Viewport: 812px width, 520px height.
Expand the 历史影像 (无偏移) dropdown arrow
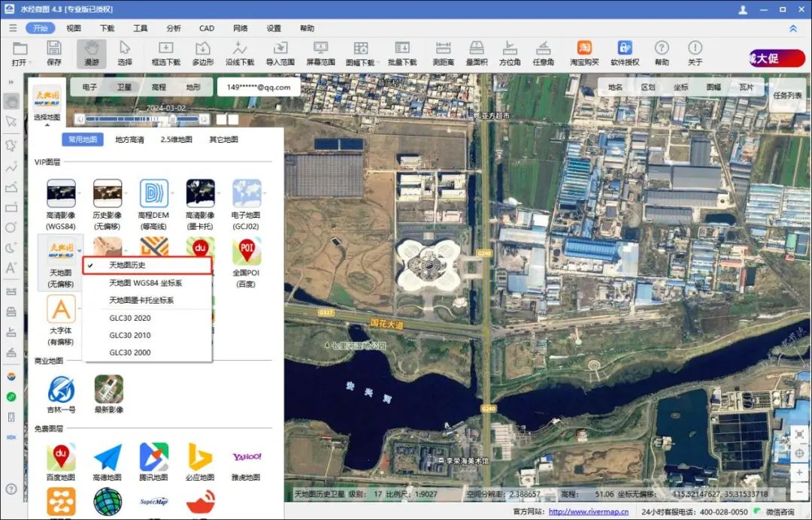click(126, 193)
